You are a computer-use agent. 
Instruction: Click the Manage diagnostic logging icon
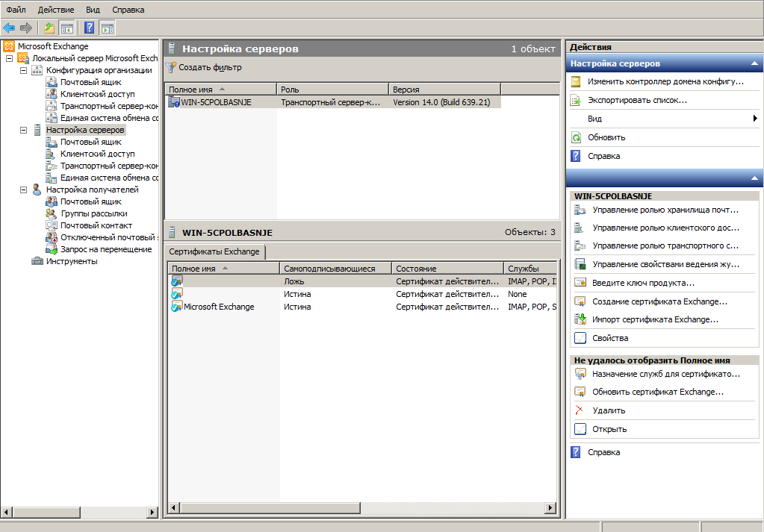point(580,264)
